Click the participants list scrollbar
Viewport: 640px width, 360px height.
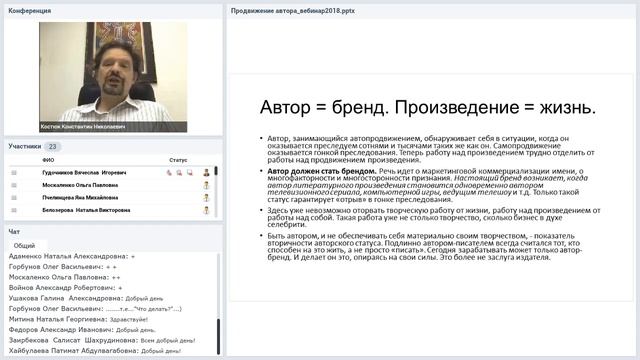pos(216,192)
